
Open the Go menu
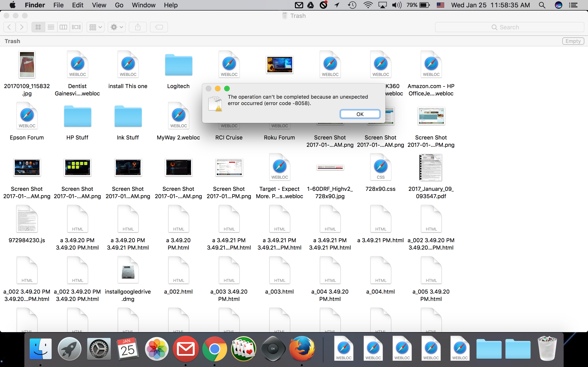[119, 5]
